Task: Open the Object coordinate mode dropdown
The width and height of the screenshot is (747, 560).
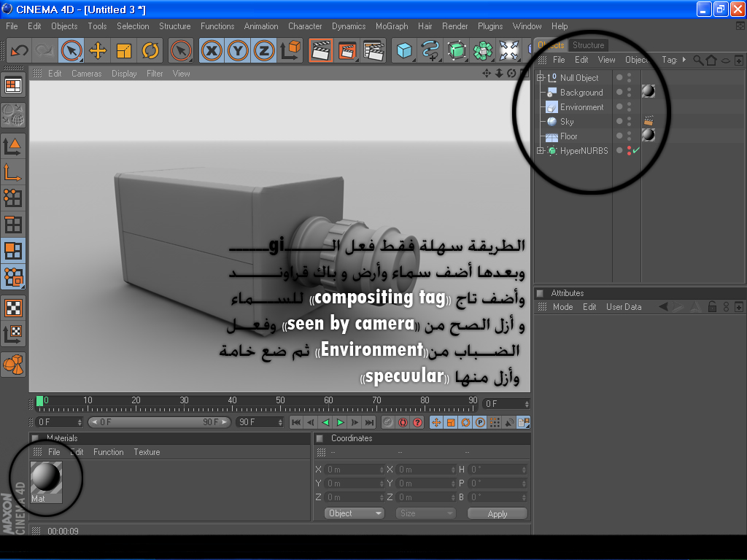Action: [354, 513]
